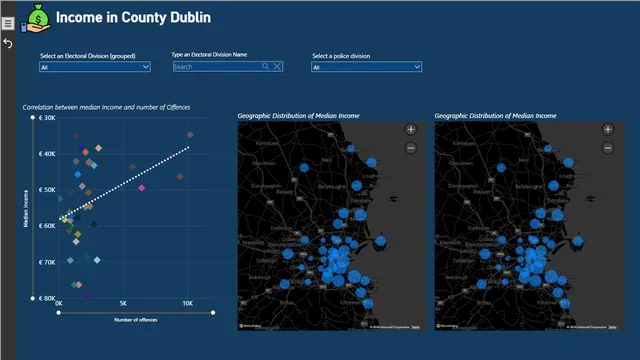This screenshot has height=360, width=640.
Task: Click the white dotted trend line
Action: [124, 183]
